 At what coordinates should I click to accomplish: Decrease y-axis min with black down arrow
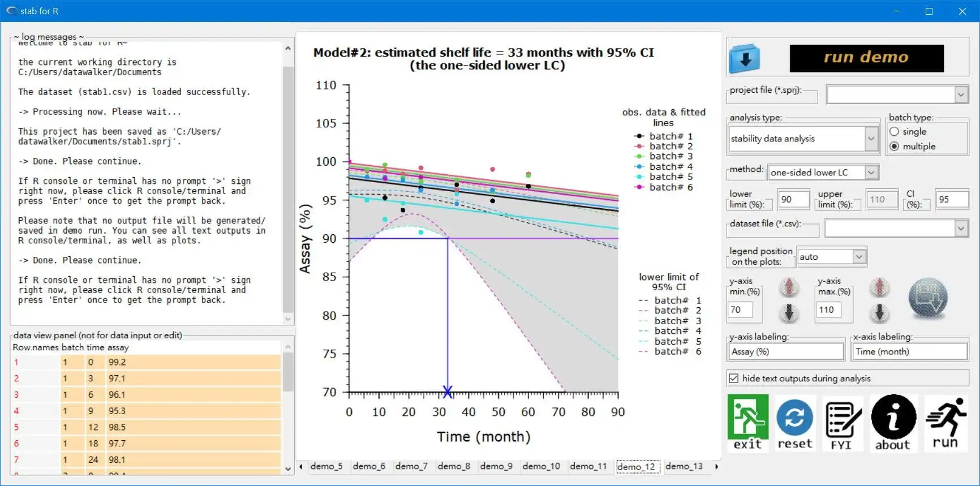[x=789, y=312]
